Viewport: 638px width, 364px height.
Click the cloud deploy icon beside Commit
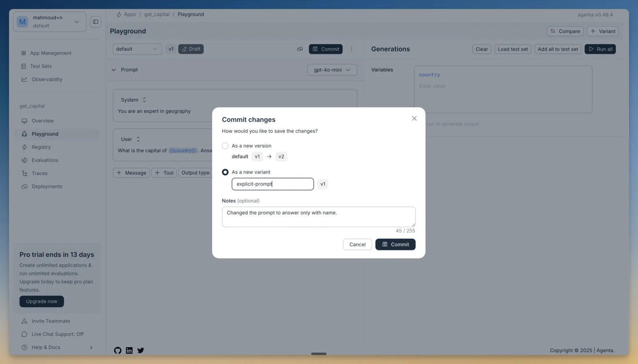300,49
